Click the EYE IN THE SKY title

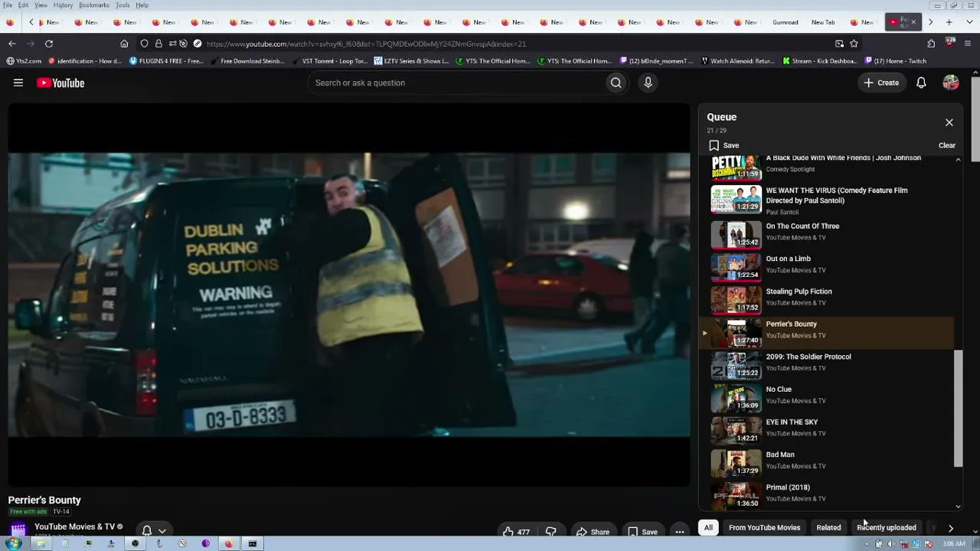(x=792, y=422)
